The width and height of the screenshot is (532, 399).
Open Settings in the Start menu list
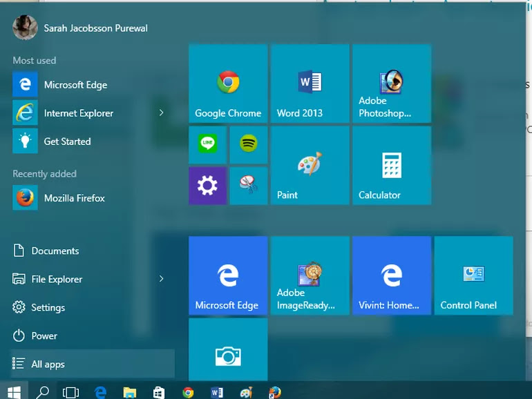tap(92, 307)
